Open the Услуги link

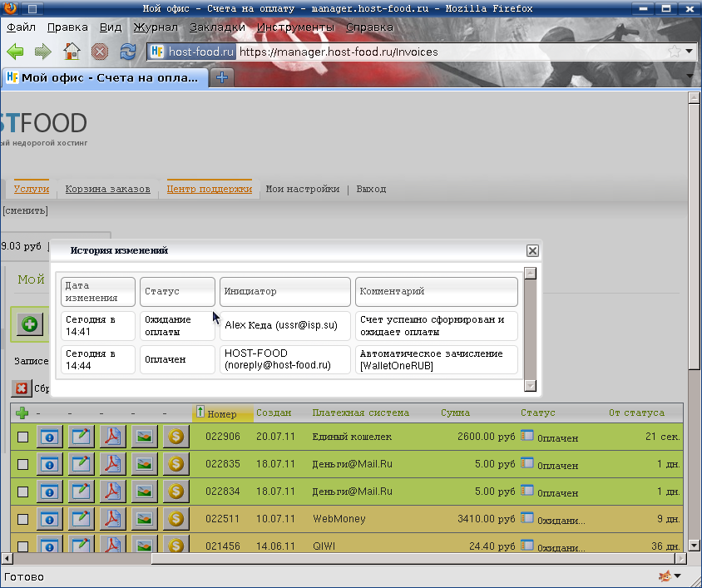[x=32, y=189]
